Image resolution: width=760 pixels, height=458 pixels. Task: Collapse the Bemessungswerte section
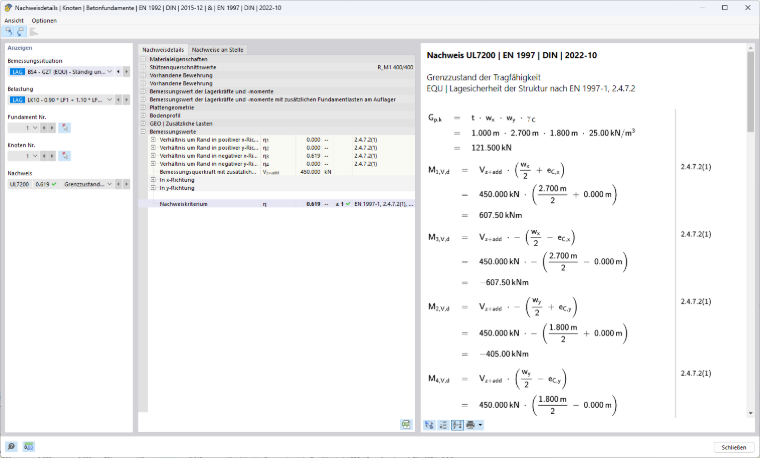pos(143,132)
